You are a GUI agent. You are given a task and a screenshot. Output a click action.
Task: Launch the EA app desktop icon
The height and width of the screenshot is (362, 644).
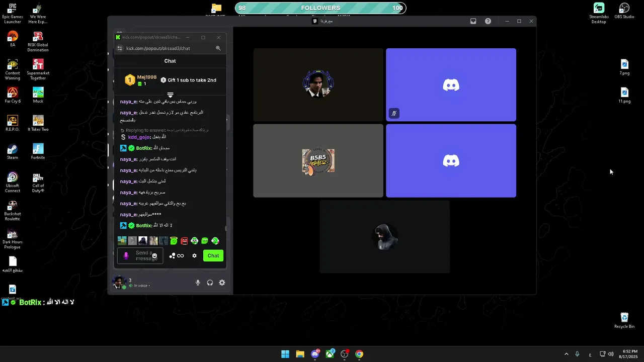pyautogui.click(x=13, y=39)
